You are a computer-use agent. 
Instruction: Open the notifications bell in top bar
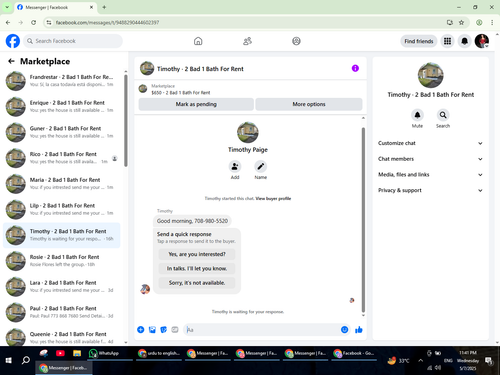(464, 41)
